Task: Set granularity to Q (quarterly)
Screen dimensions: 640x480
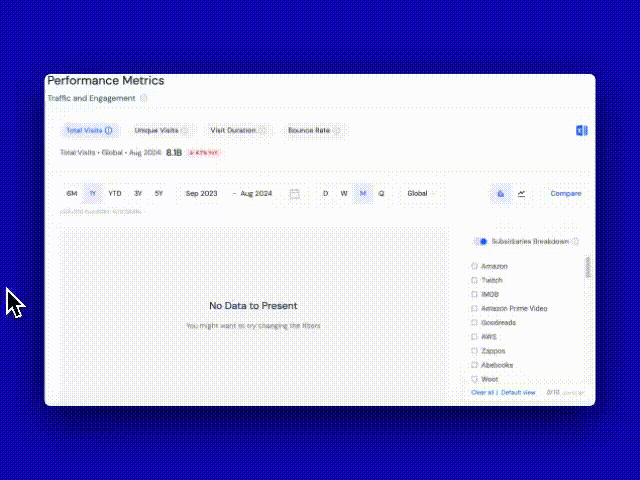Action: (381, 193)
